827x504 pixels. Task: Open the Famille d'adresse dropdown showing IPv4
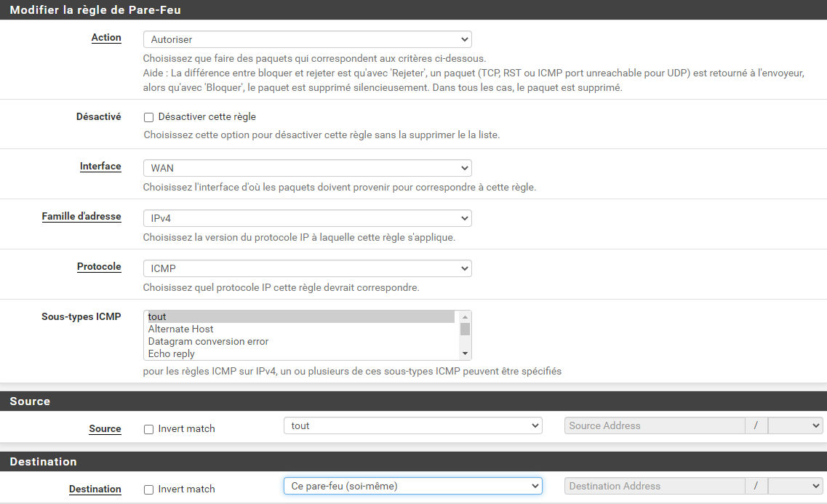pos(305,217)
